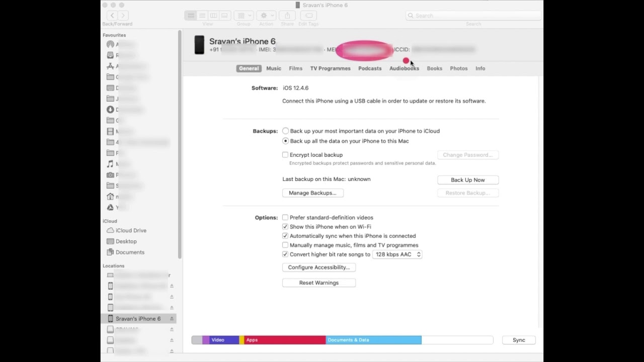Open the Recents icon in sidebar
This screenshot has width=644, height=362.
click(110, 55)
